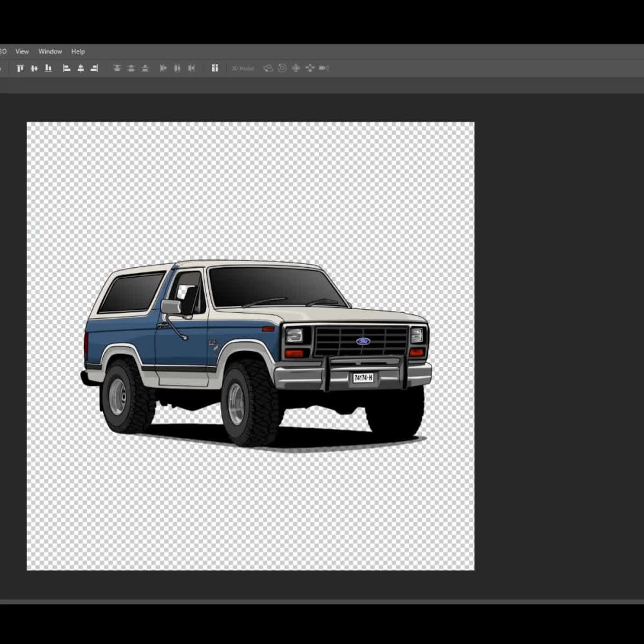Click Distribute vertical centers icon
This screenshot has width=644, height=644.
(131, 68)
